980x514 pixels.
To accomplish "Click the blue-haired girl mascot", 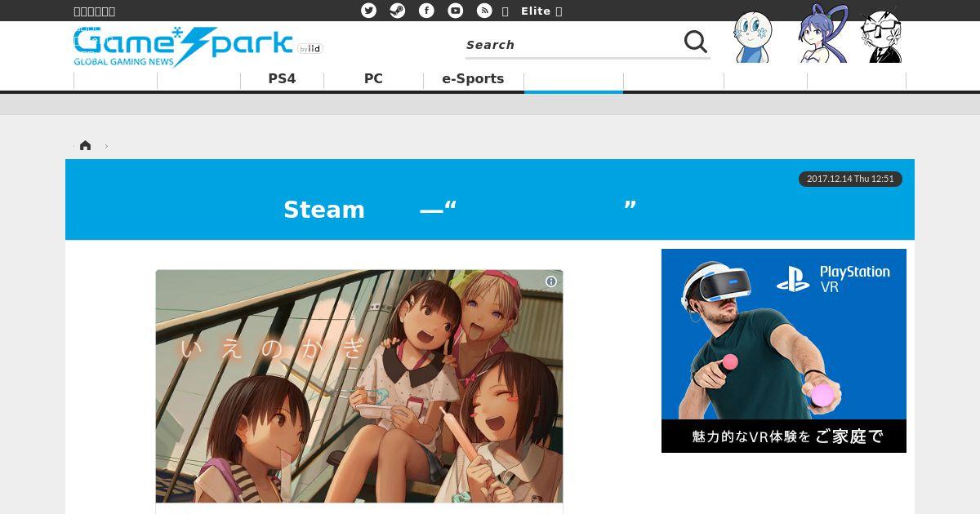I will click(824, 34).
